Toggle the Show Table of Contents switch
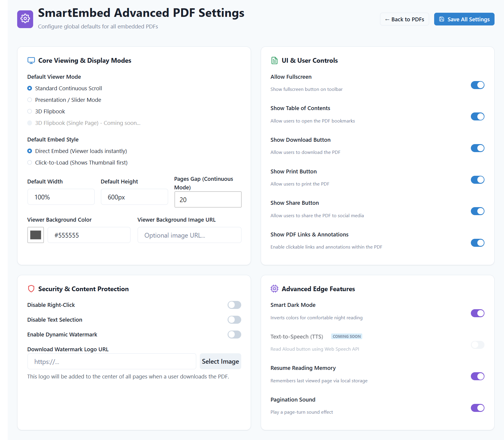504x440 pixels. coord(478,117)
